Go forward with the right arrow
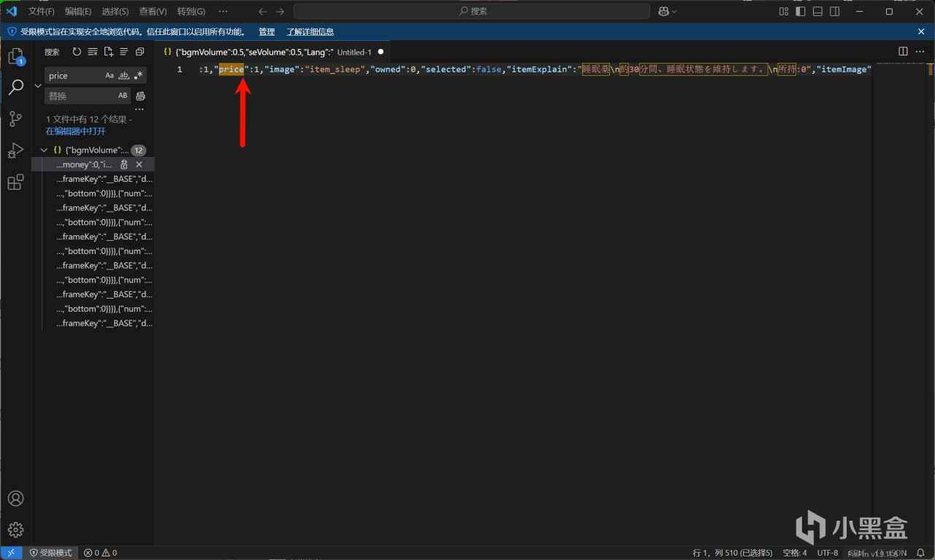This screenshot has width=935, height=560. 280,11
